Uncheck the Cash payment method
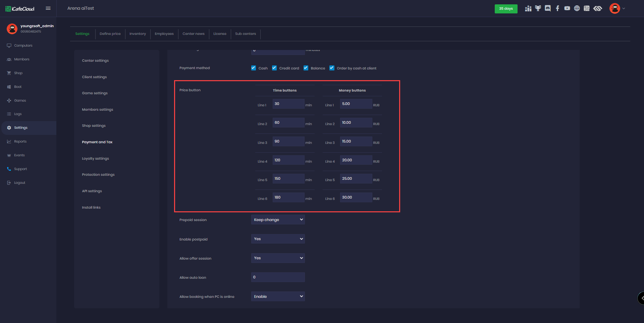Screen dimensions: 644x323 (x=254, y=68)
